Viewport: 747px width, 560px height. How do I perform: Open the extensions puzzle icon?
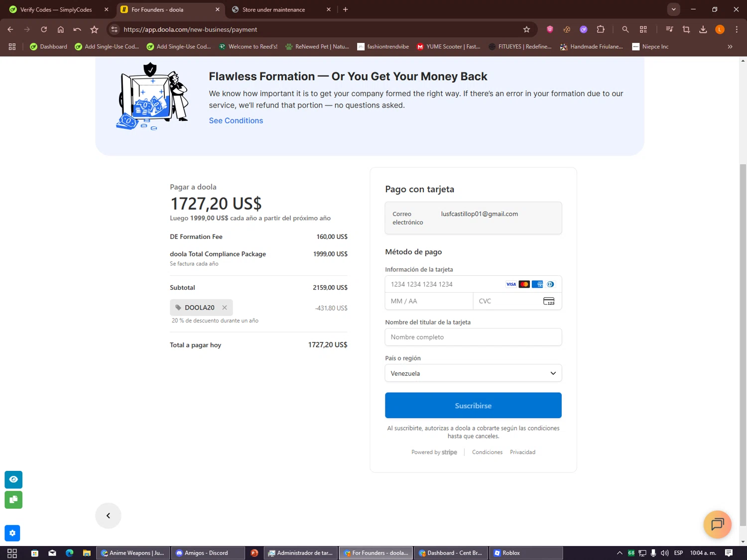click(601, 29)
